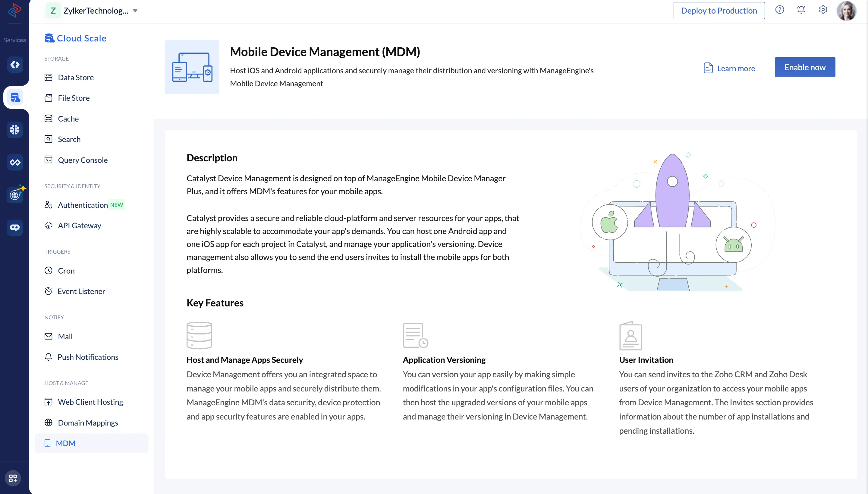Open the SmartBrowz globe service icon
Image resolution: width=868 pixels, height=494 pixels.
click(14, 195)
